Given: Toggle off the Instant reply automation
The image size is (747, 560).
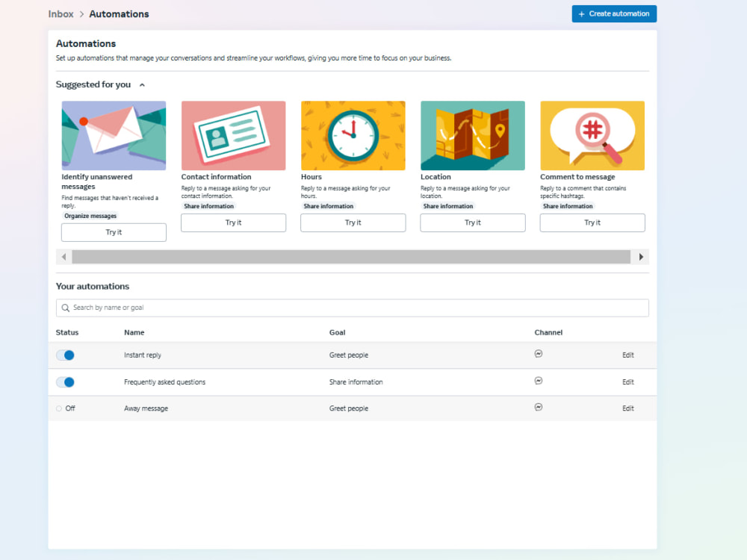Looking at the screenshot, I should (65, 355).
